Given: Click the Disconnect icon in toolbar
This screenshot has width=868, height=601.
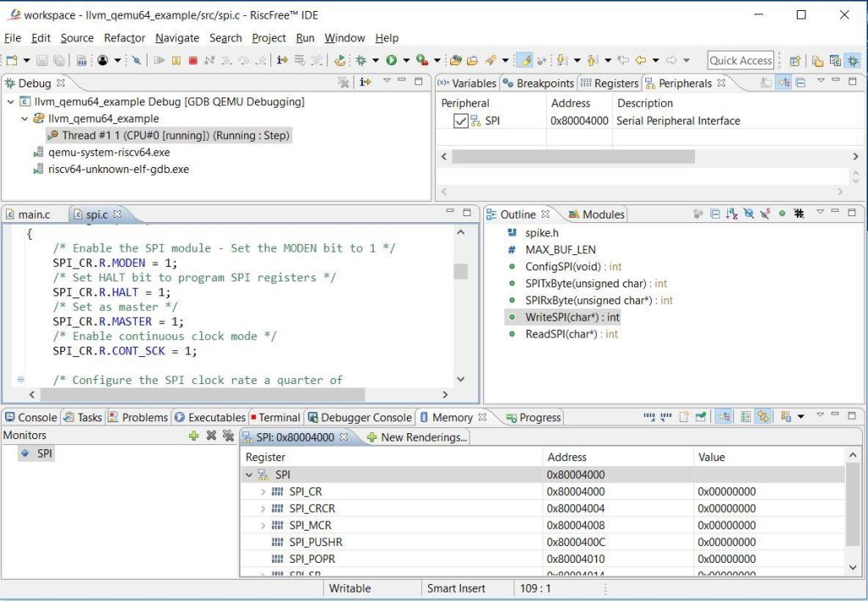Looking at the screenshot, I should pos(209,60).
